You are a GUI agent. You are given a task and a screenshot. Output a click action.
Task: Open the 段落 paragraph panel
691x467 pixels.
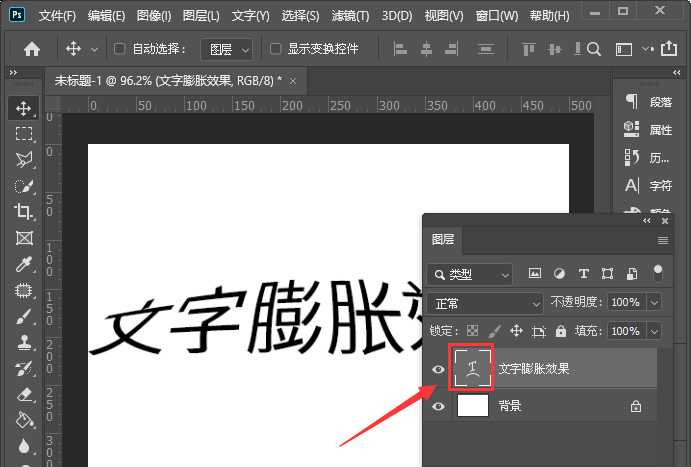(x=650, y=102)
